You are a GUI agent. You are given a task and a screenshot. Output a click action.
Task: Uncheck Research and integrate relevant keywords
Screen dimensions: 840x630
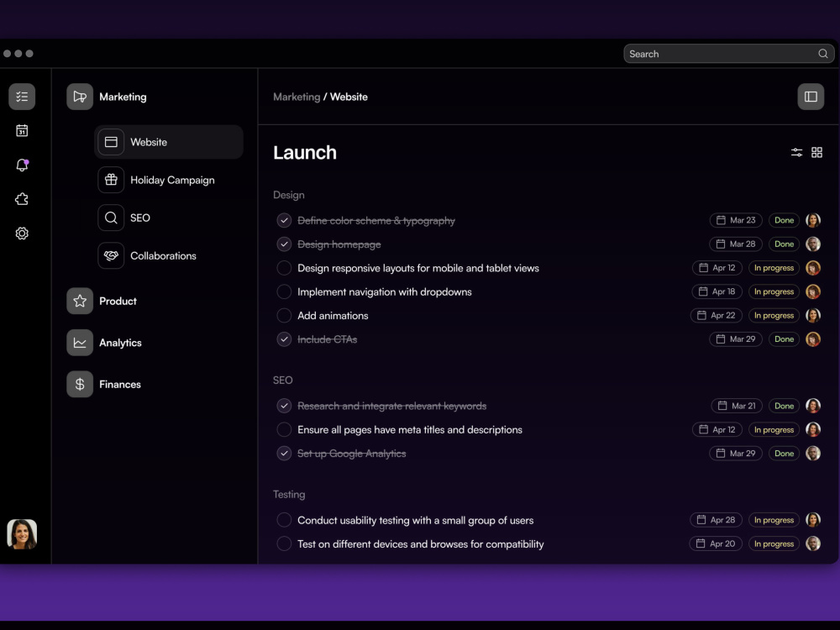pos(284,406)
